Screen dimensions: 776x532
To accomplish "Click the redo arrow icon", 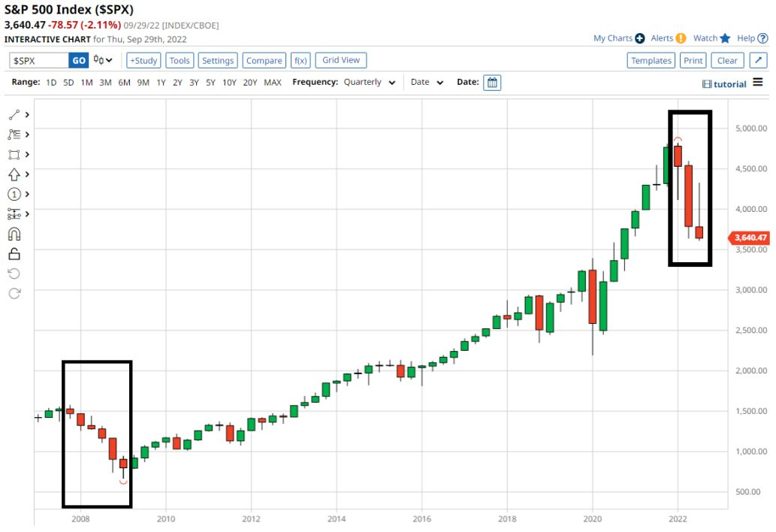I will pos(14,294).
